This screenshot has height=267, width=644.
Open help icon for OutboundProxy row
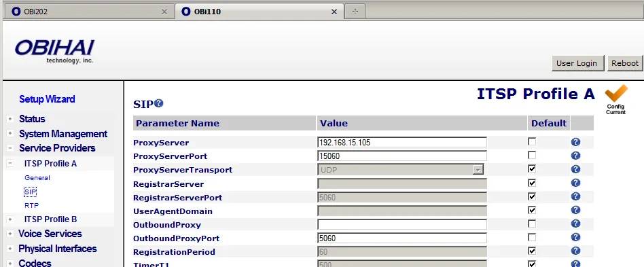(x=575, y=224)
